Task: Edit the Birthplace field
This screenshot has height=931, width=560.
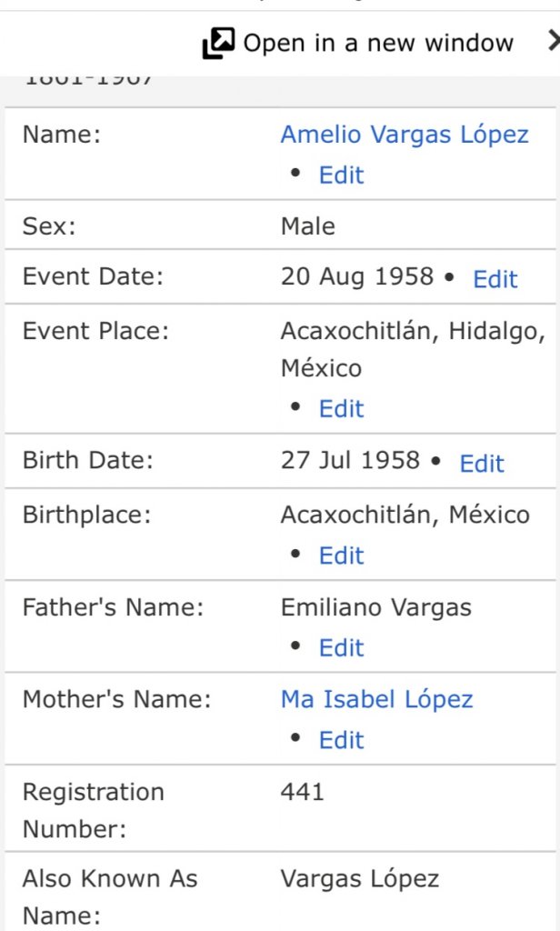Action: pyautogui.click(x=341, y=556)
